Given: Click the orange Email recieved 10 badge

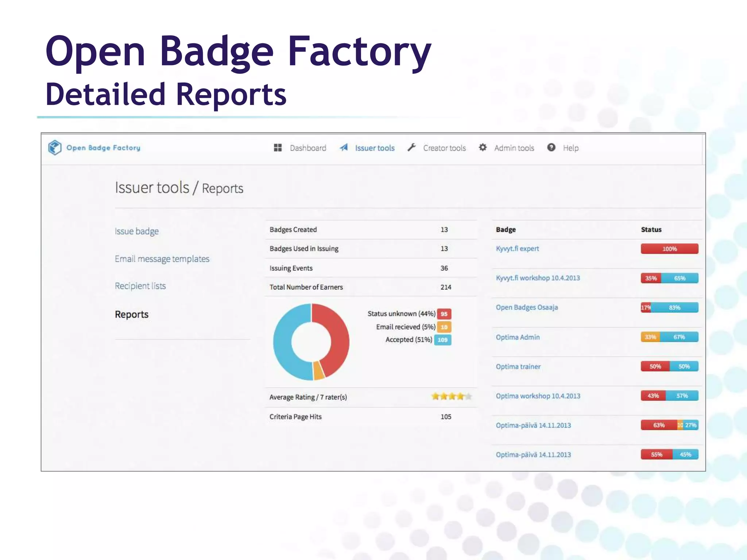Looking at the screenshot, I should [444, 327].
